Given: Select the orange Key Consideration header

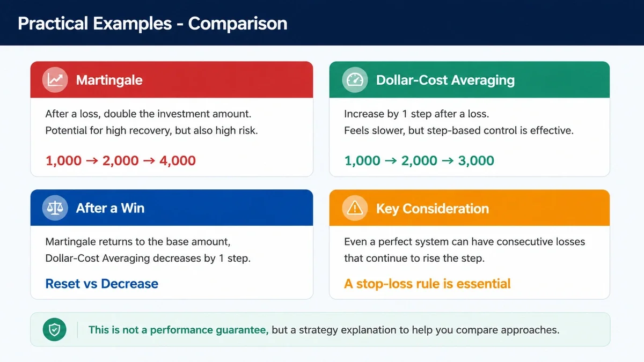Looking at the screenshot, I should pos(470,208).
